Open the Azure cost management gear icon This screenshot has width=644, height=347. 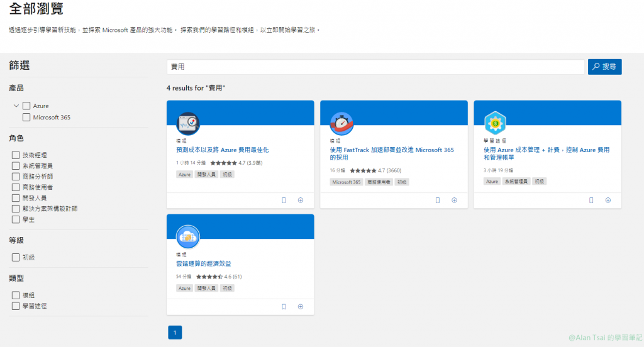pyautogui.click(x=496, y=123)
